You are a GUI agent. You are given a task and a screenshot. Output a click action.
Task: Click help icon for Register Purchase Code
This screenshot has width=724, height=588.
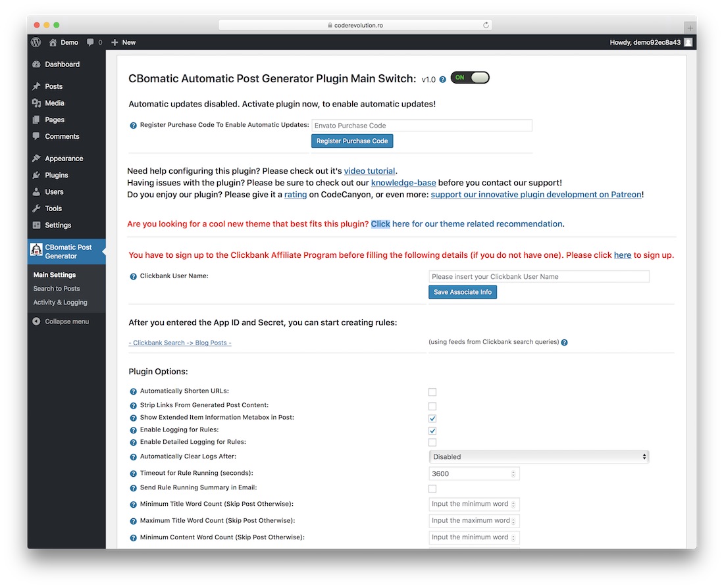pyautogui.click(x=133, y=125)
